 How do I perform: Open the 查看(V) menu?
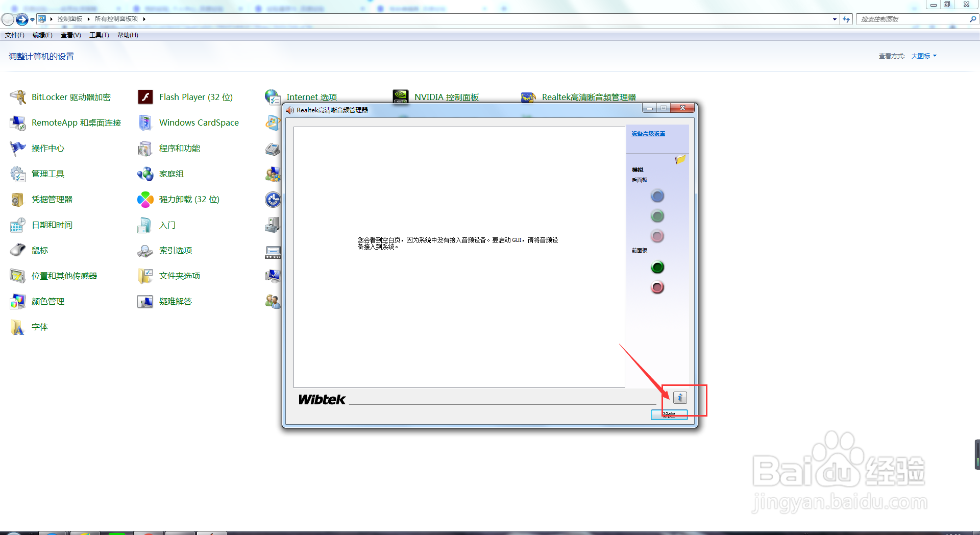71,35
